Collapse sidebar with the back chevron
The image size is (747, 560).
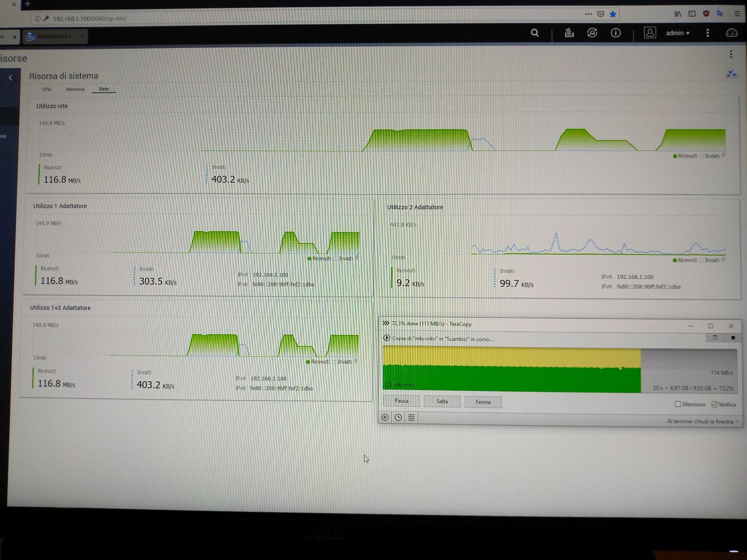pos(11,78)
